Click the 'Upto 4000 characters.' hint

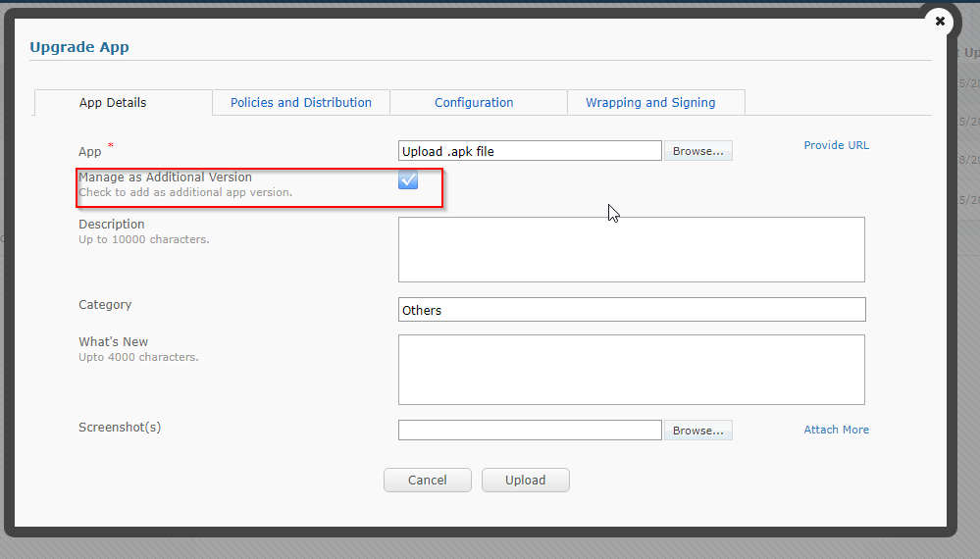(x=138, y=357)
